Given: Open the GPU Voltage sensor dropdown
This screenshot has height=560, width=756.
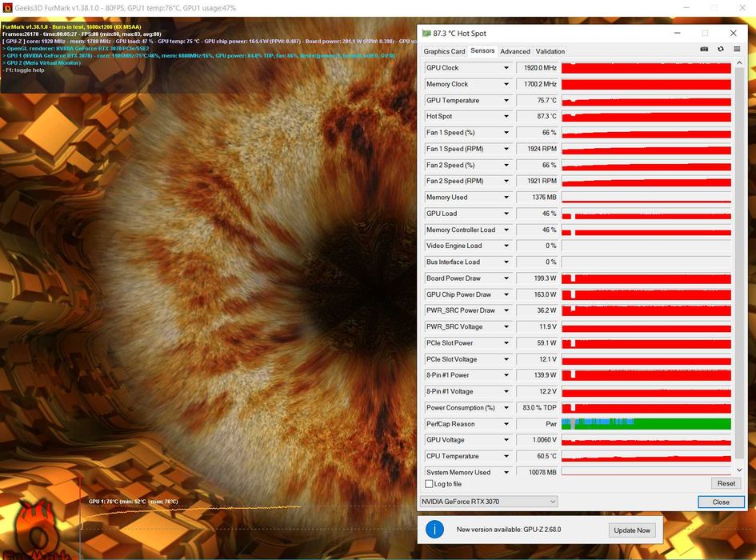Looking at the screenshot, I should click(x=506, y=440).
